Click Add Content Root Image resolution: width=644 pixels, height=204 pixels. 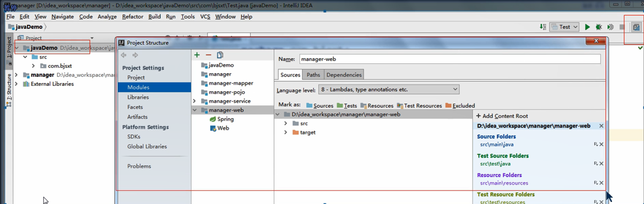click(502, 116)
